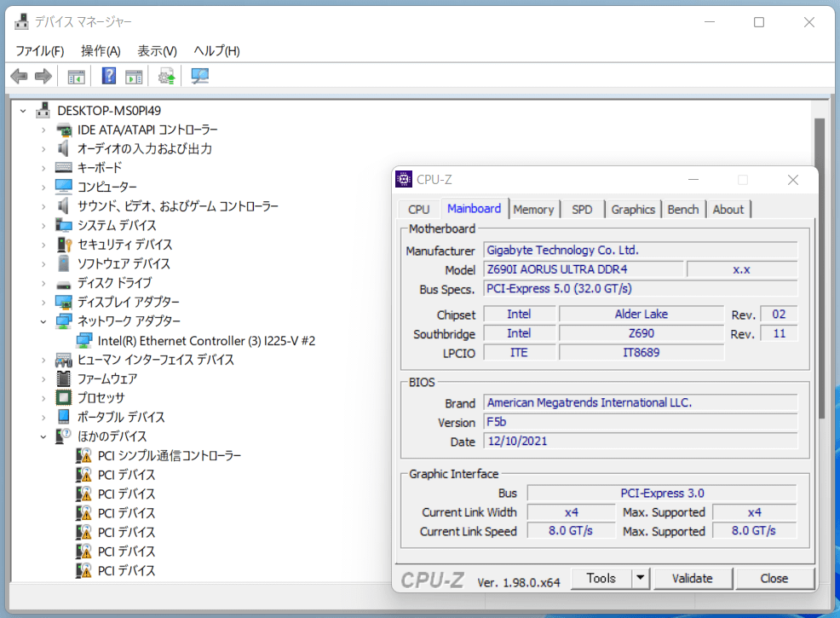Open the blue Help question-mark toolbar icon
This screenshot has height=618, width=840.
[109, 76]
